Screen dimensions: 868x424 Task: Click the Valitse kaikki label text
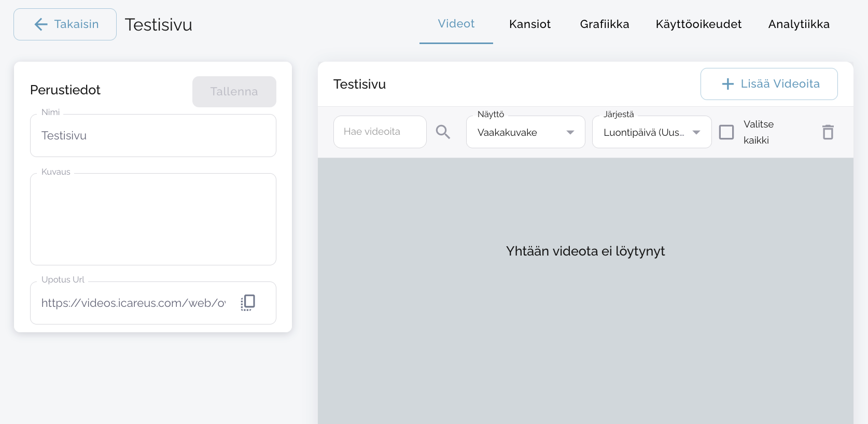(758, 132)
